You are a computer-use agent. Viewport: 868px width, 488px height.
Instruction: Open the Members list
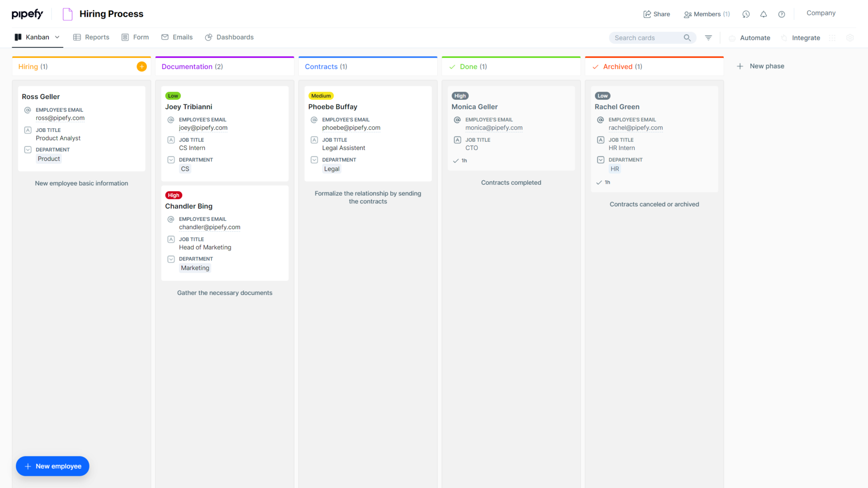(x=707, y=14)
